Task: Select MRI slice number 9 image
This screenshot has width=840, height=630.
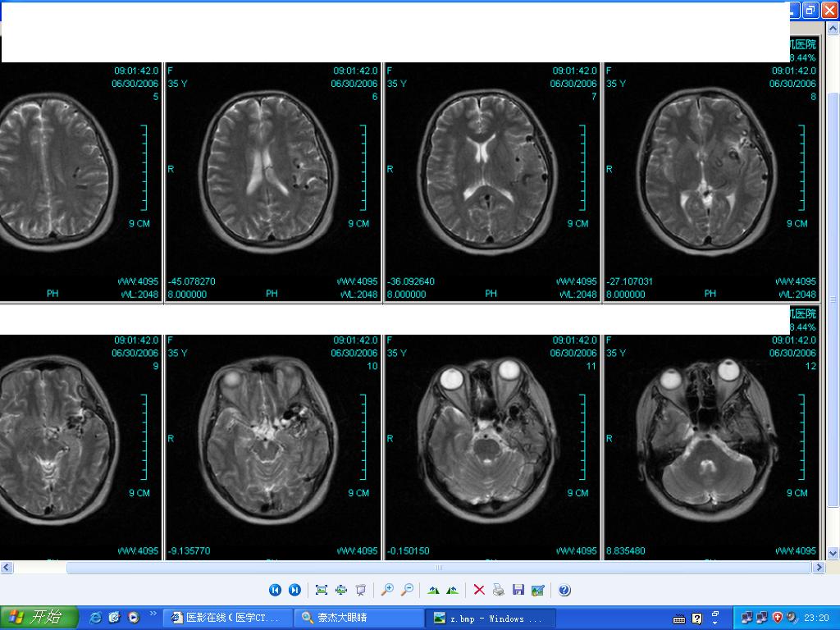Action: pos(80,447)
